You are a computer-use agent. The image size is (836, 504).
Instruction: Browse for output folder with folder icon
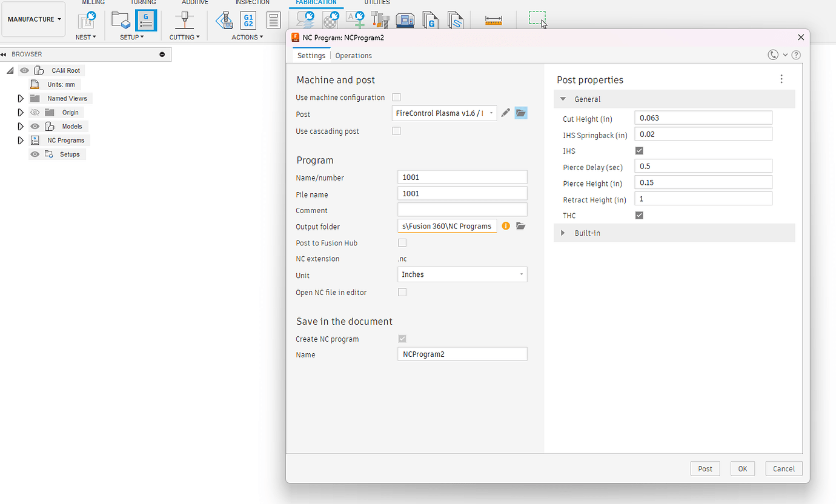point(520,226)
